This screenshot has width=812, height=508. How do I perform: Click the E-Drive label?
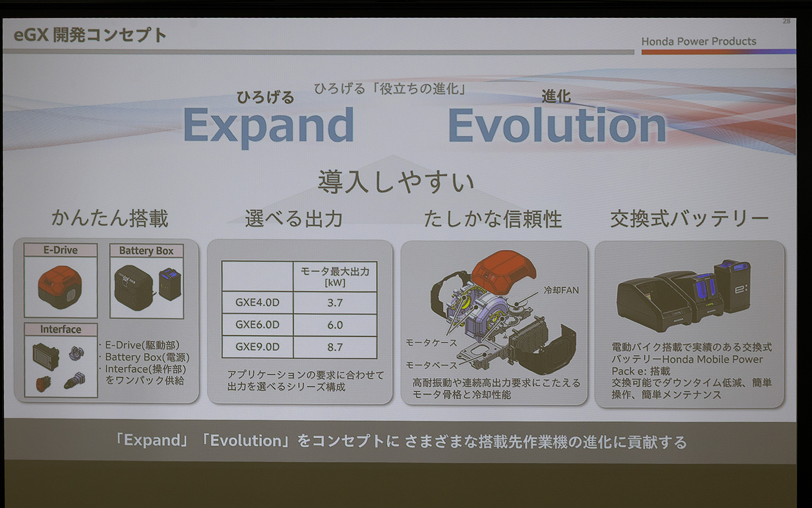(60, 250)
